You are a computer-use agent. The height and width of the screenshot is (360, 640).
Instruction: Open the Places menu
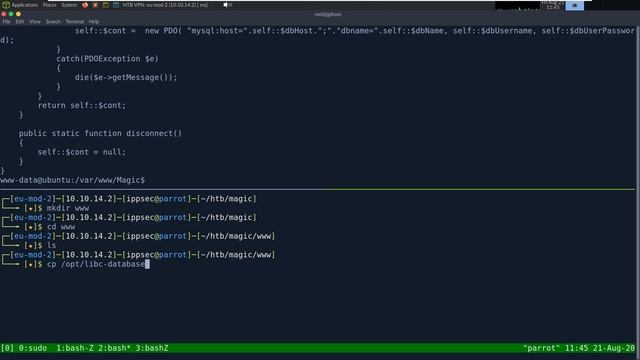(x=49, y=5)
